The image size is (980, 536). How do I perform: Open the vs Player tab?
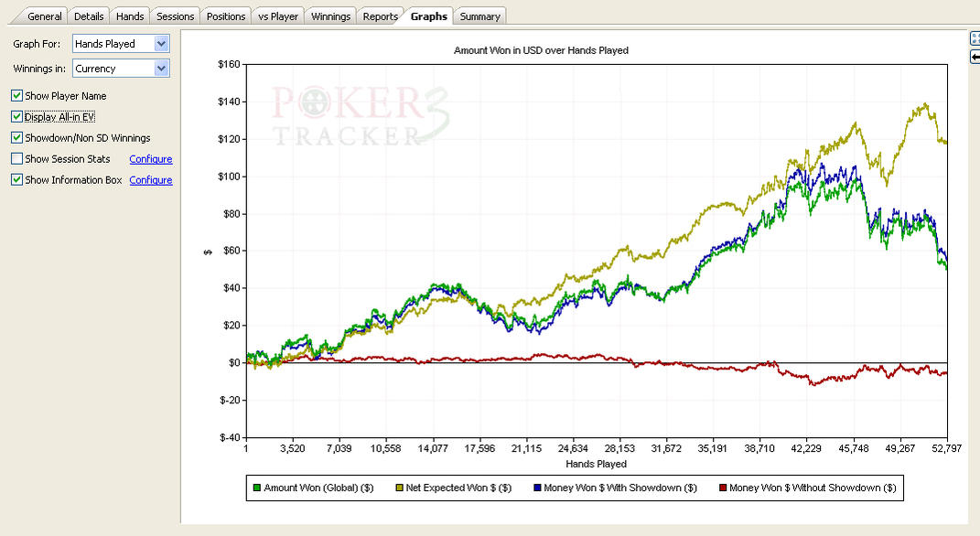277,16
